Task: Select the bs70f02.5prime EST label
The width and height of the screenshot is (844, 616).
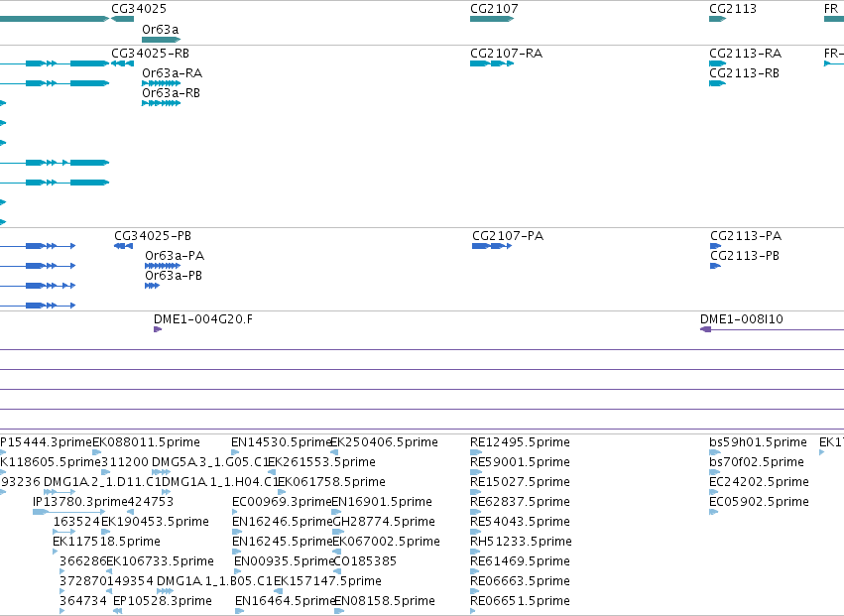Action: coord(757,462)
